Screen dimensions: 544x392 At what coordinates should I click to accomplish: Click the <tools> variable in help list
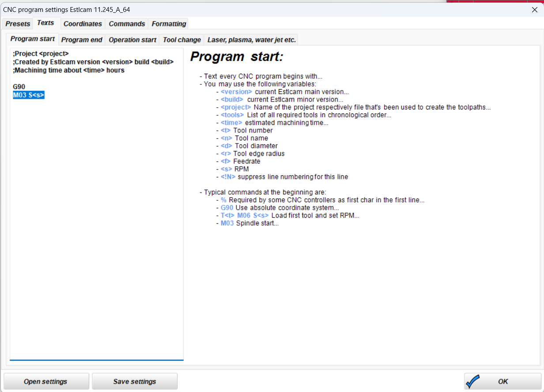click(x=232, y=115)
